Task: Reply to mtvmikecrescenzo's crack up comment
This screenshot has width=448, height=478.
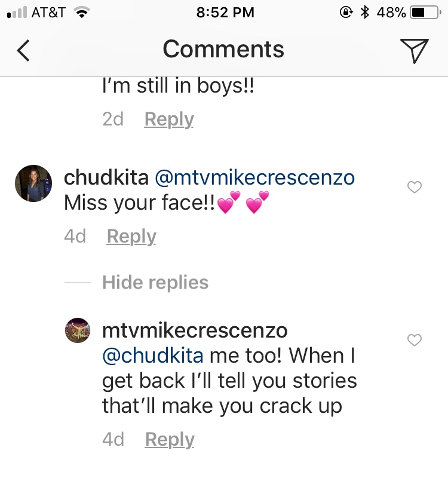Action: (x=170, y=439)
